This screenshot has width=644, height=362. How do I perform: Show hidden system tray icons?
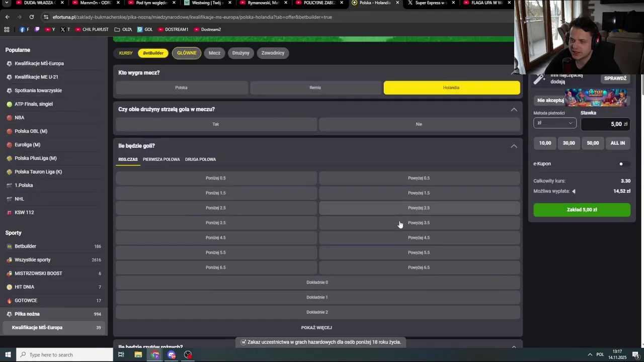(590, 354)
